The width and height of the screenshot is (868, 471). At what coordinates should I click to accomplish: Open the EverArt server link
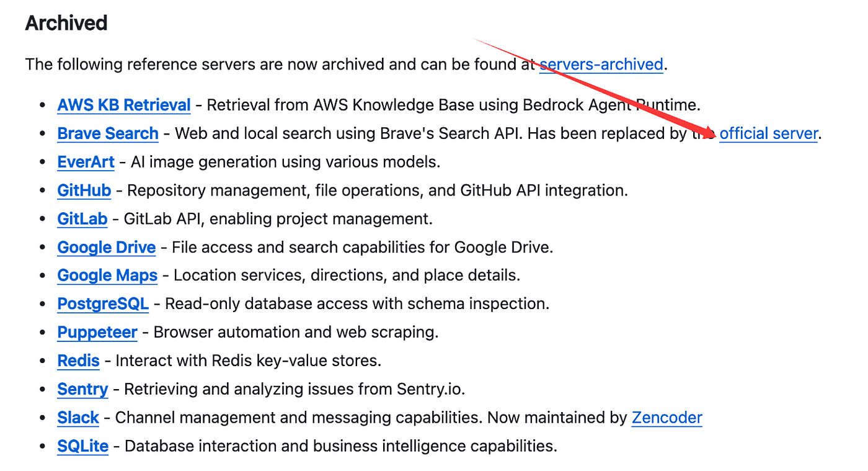86,162
